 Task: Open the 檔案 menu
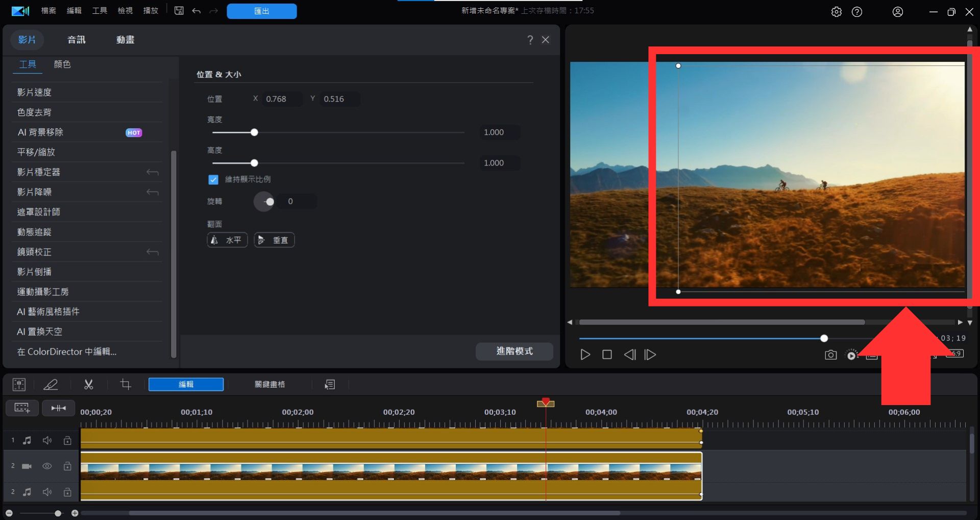click(48, 11)
